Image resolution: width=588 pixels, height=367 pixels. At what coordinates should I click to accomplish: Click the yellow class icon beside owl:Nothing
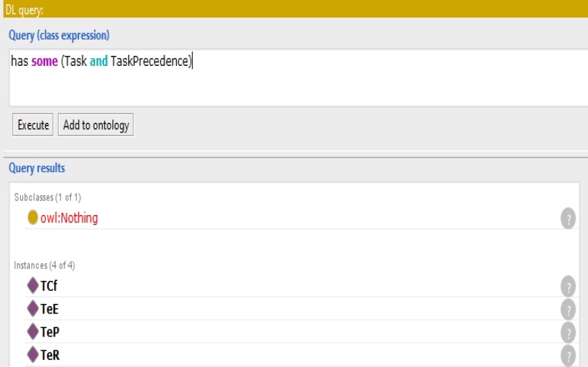[x=33, y=218]
